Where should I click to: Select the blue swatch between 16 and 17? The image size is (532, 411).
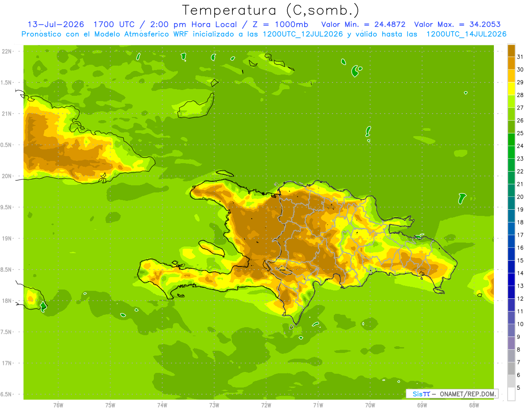511,242
